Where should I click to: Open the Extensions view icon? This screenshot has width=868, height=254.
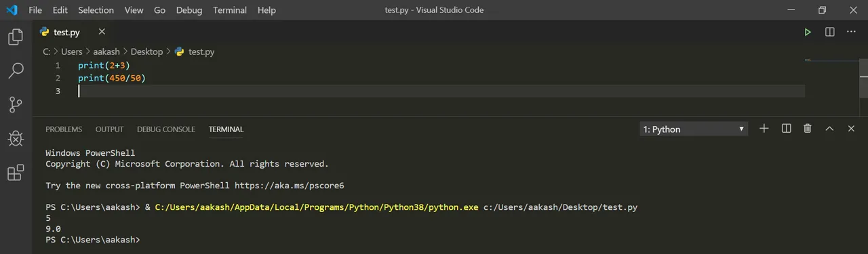[15, 173]
